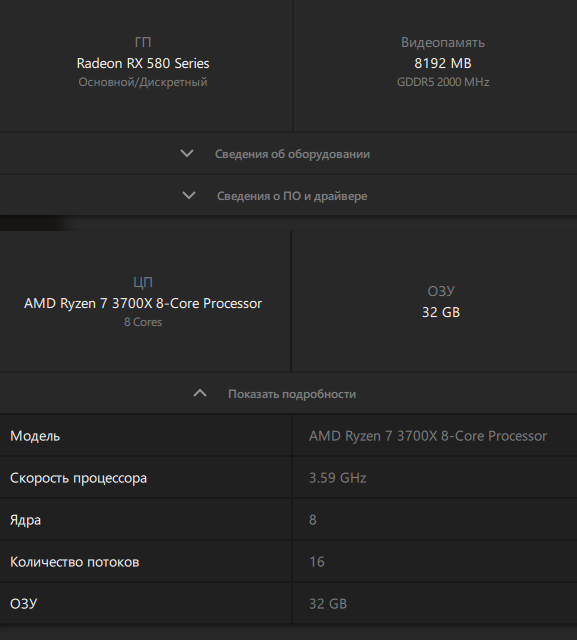Screen dimensions: 577x640
Task: Select the ОЗУ row in details table
Action: tap(288, 603)
